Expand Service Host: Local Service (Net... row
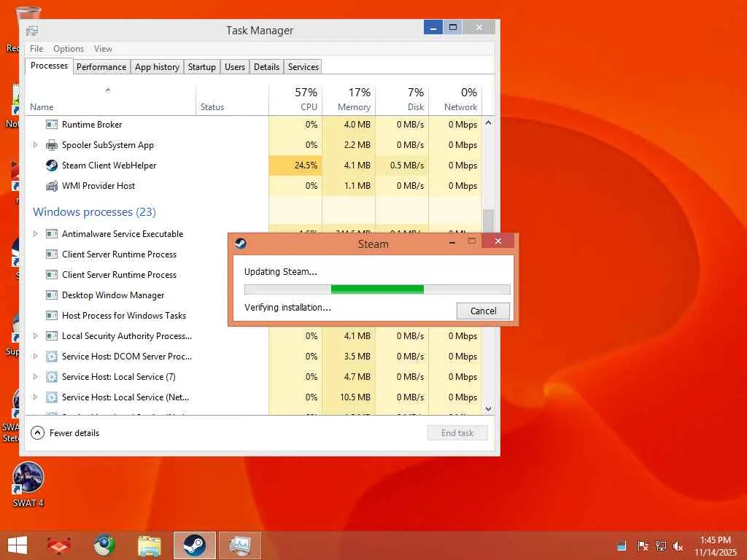The height and width of the screenshot is (560, 747). click(35, 397)
